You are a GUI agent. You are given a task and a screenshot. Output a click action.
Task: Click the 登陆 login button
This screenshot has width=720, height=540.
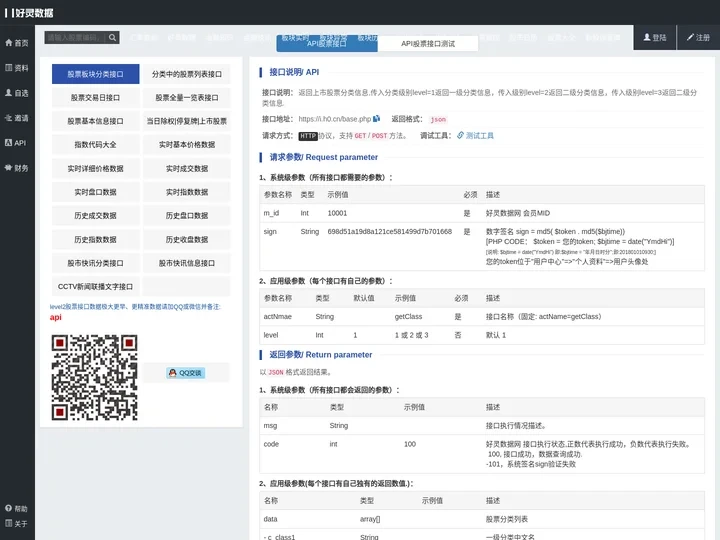tap(655, 37)
